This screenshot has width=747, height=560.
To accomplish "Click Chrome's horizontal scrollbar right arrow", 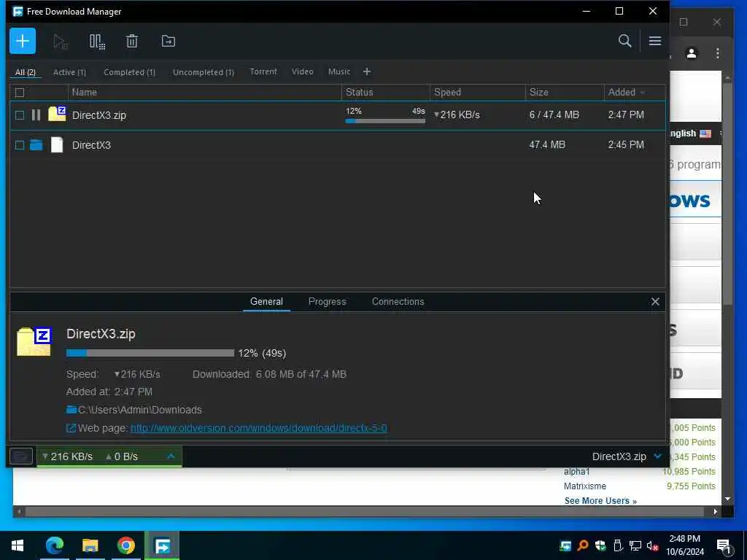I will click(x=715, y=511).
